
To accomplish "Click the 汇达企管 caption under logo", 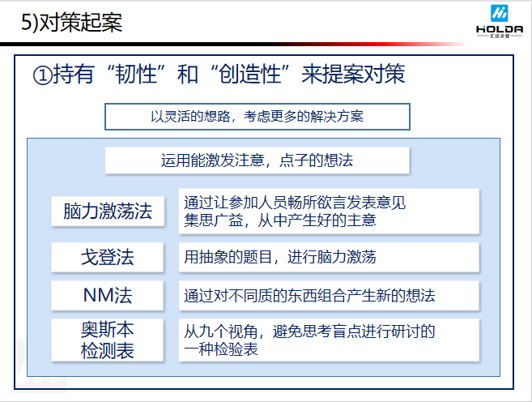I will point(500,36).
